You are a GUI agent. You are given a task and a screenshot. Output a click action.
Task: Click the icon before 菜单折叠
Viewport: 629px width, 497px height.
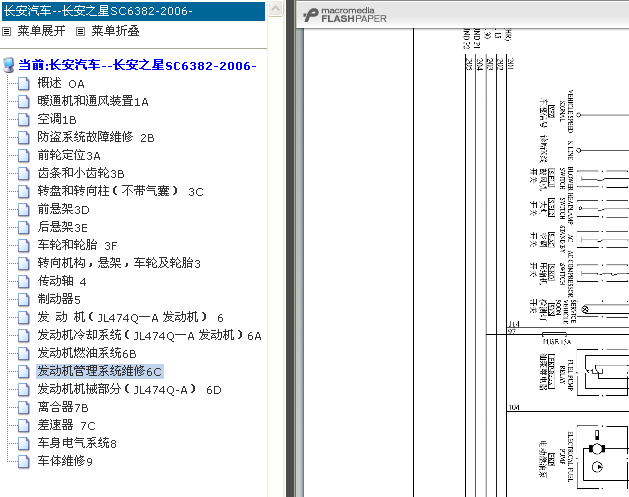[81, 31]
